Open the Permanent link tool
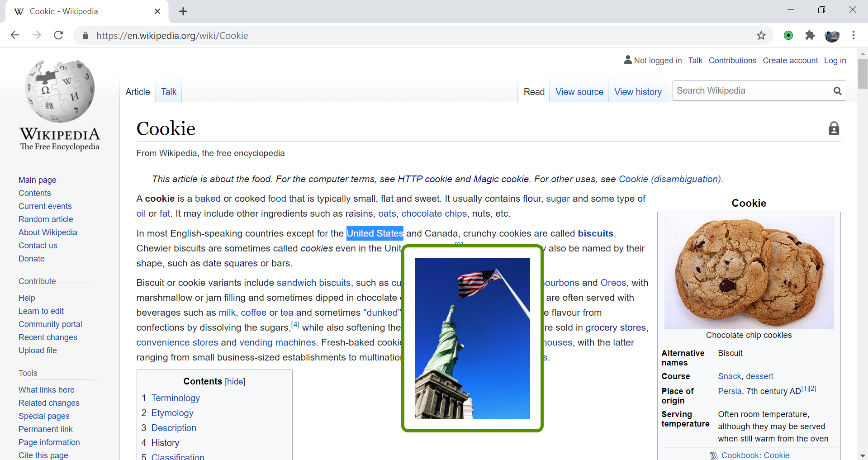The image size is (868, 460). [x=46, y=429]
